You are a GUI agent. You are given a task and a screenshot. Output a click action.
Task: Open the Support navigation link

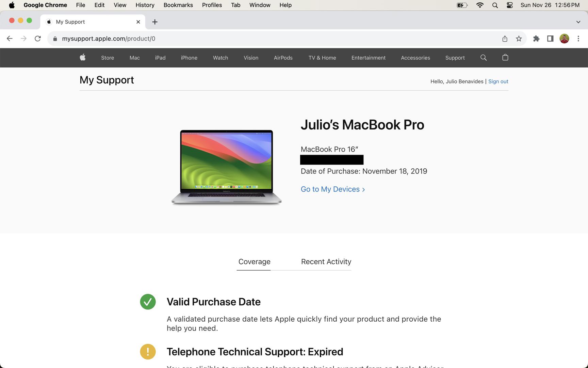click(455, 58)
